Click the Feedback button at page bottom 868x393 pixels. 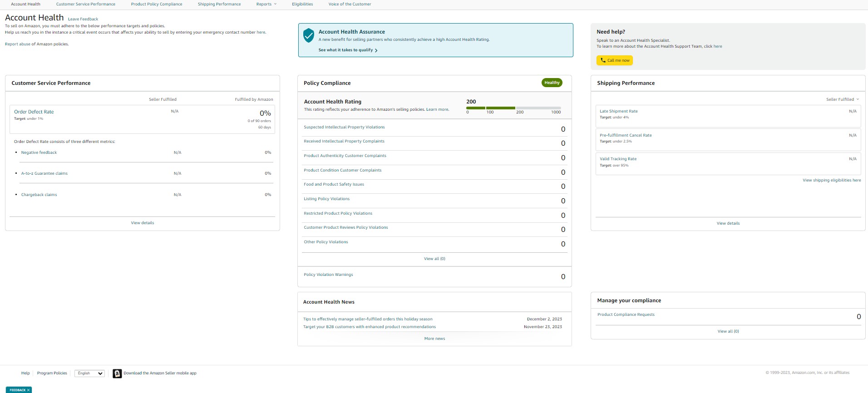[x=19, y=390]
